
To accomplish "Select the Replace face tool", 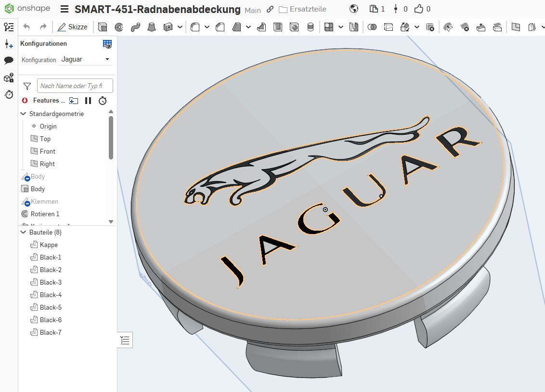I will coord(497,27).
